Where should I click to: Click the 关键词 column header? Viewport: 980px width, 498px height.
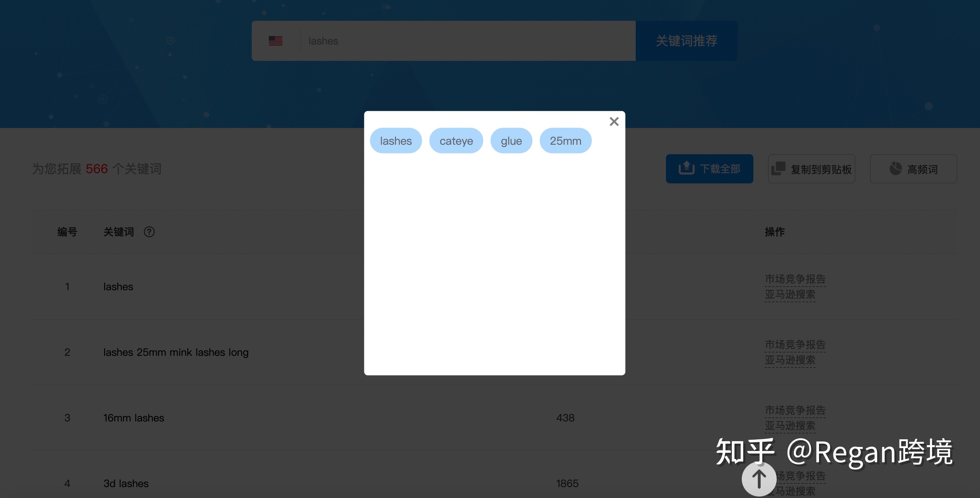tap(118, 232)
